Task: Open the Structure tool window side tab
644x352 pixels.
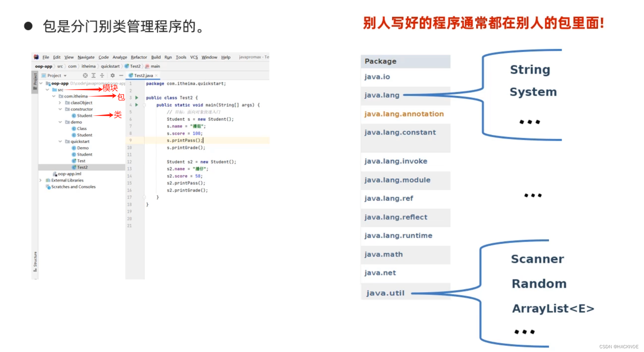Action: point(35,262)
